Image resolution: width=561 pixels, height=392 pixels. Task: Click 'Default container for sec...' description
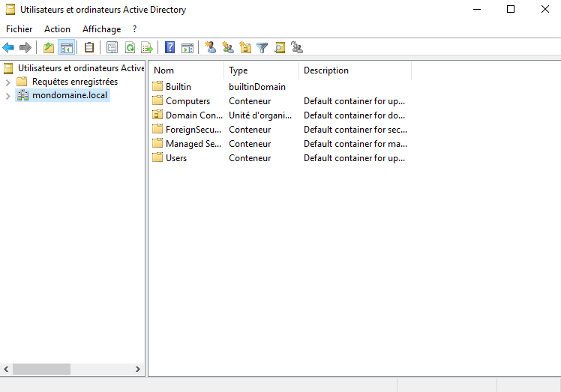tap(355, 130)
